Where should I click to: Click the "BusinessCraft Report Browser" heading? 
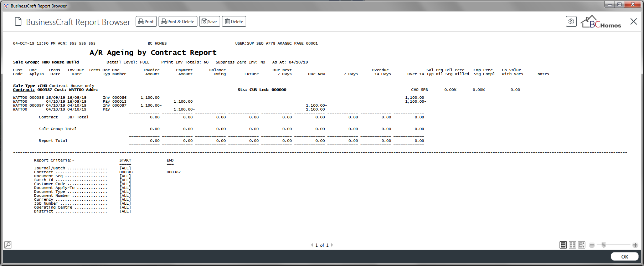pyautogui.click(x=78, y=22)
